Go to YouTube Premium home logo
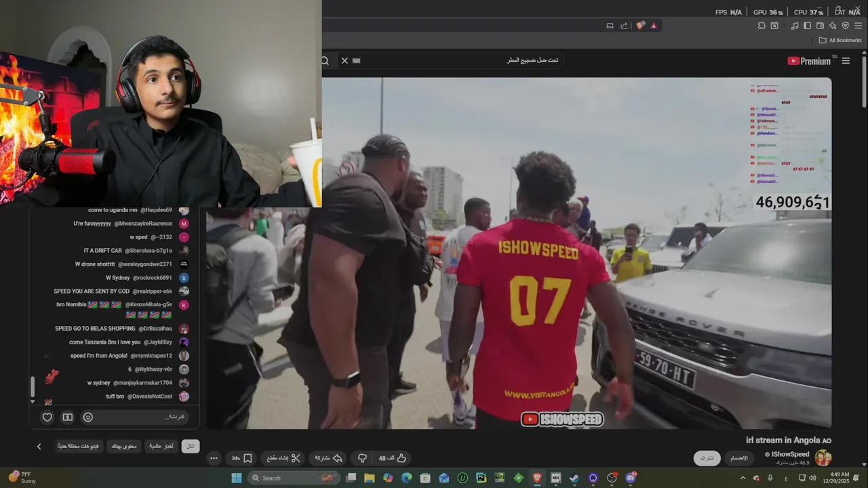 tap(809, 61)
